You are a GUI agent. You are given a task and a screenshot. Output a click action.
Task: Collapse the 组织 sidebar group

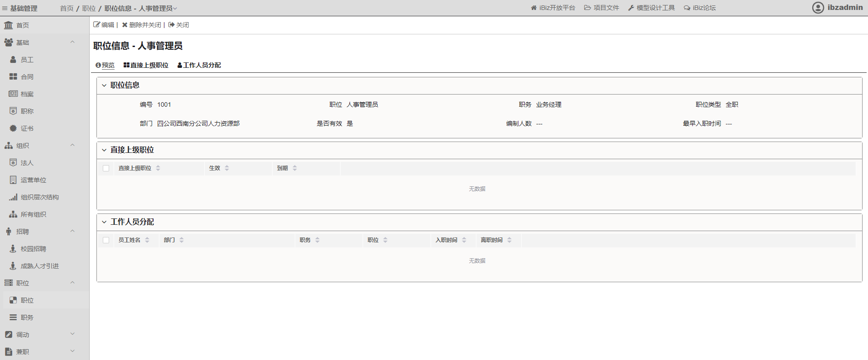click(72, 145)
